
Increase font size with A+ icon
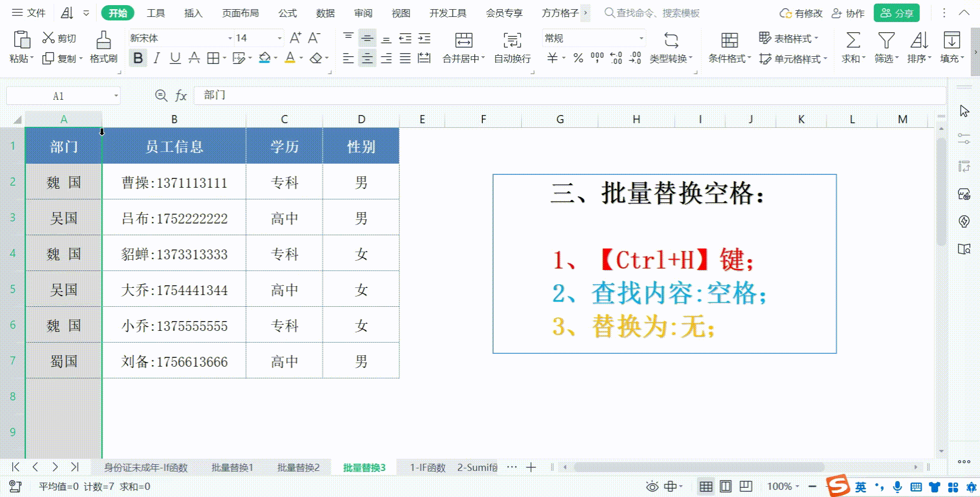click(295, 38)
